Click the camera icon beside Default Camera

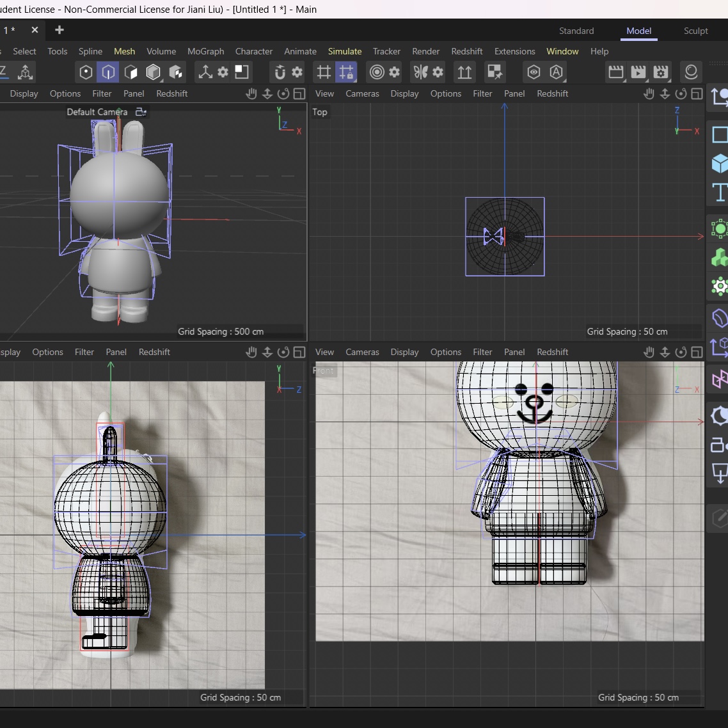coord(141,112)
